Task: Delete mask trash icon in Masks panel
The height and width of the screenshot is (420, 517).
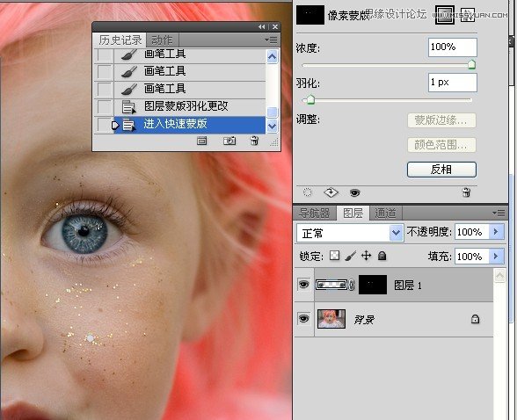Action: (466, 192)
